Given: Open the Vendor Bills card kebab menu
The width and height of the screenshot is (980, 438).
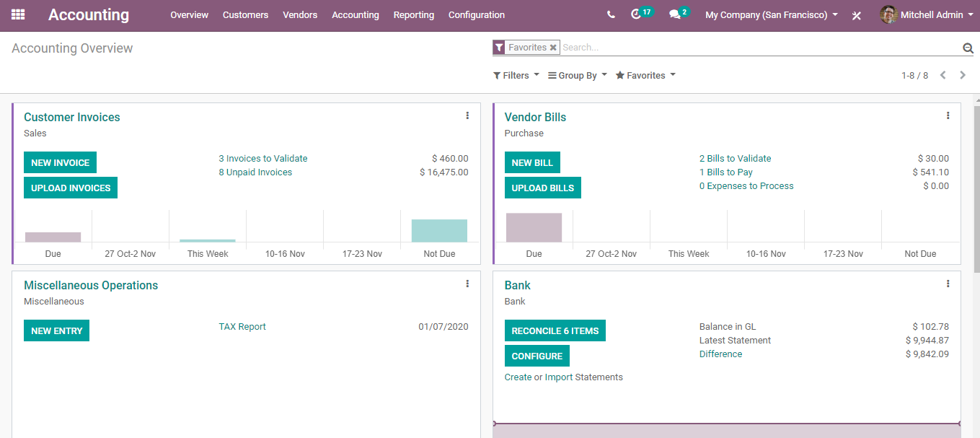Looking at the screenshot, I should 947,115.
